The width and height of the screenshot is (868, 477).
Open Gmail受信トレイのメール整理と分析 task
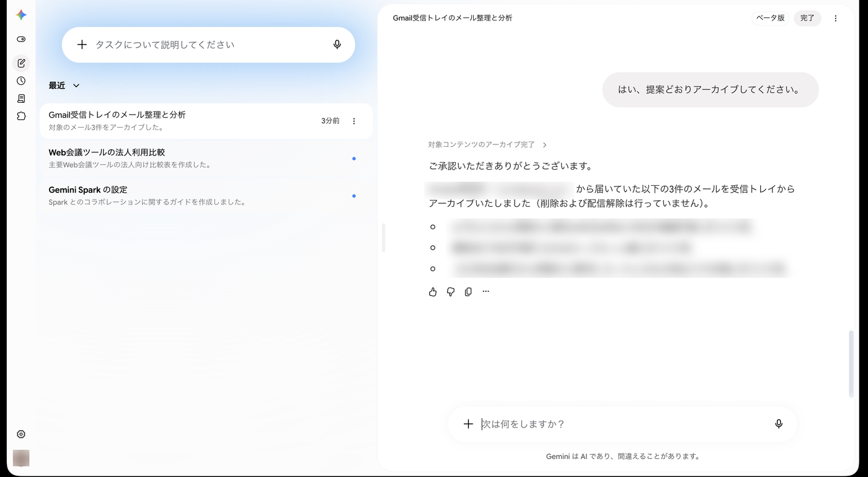206,121
